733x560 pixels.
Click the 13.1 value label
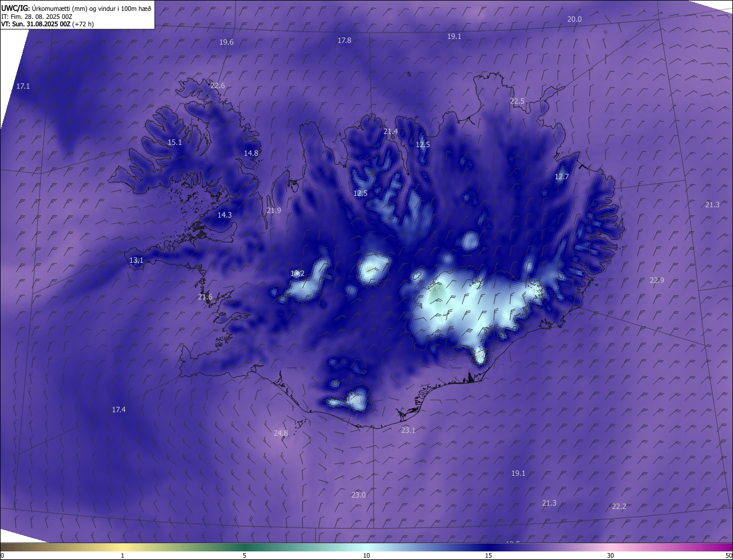point(136,261)
